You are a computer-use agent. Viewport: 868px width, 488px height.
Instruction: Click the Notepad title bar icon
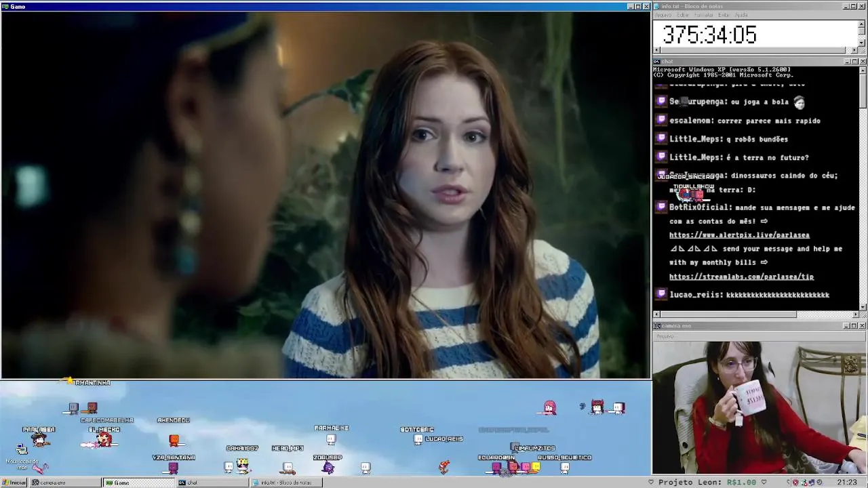point(657,6)
